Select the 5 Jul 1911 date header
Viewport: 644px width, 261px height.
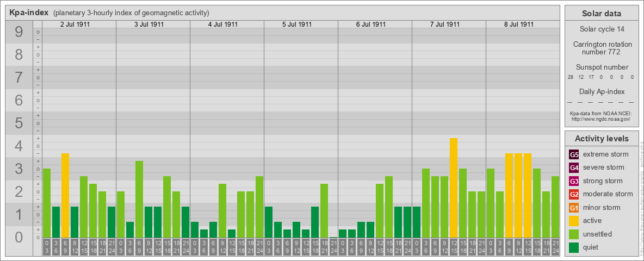tap(296, 24)
